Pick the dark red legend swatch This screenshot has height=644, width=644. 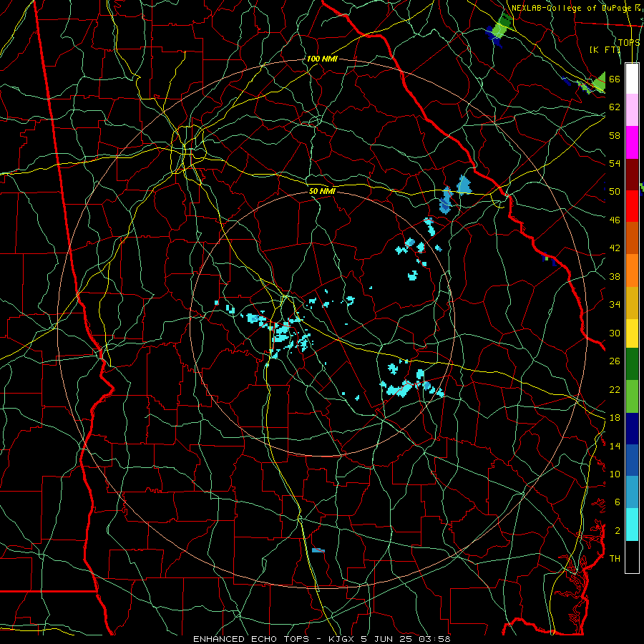pos(632,175)
